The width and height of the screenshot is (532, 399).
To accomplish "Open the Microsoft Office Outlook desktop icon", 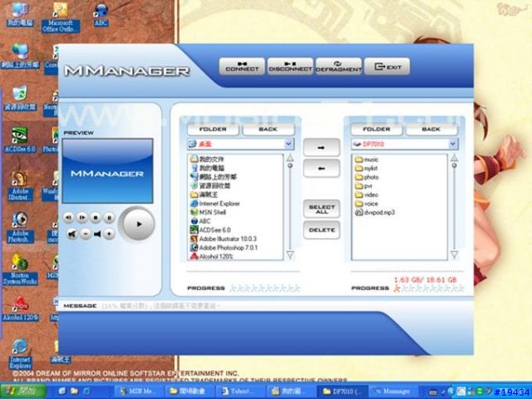I will point(61,17).
